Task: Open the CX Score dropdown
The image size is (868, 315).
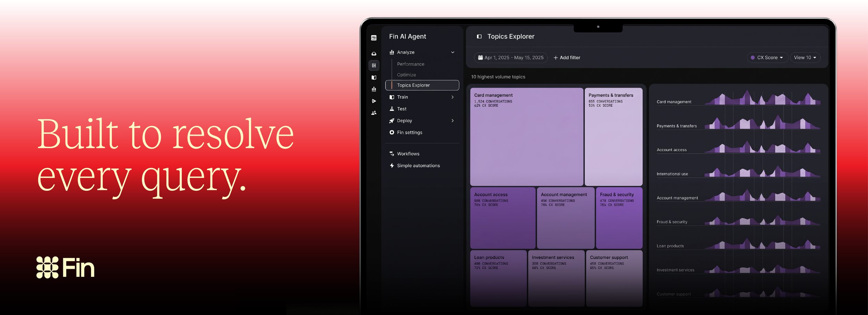Action: [x=767, y=58]
